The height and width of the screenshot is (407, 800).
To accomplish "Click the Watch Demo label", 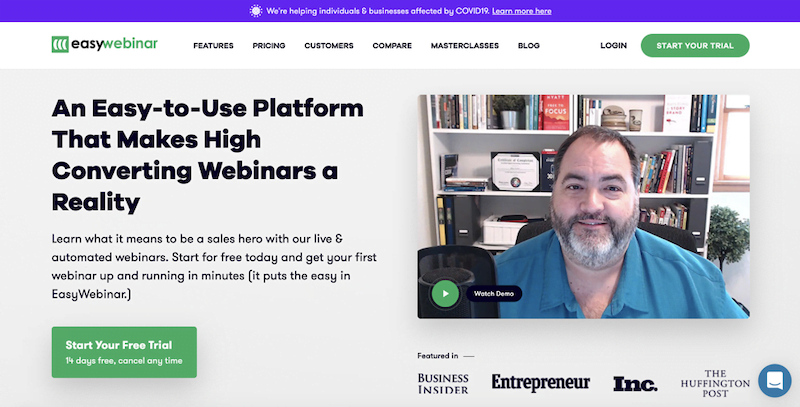I will coord(494,294).
